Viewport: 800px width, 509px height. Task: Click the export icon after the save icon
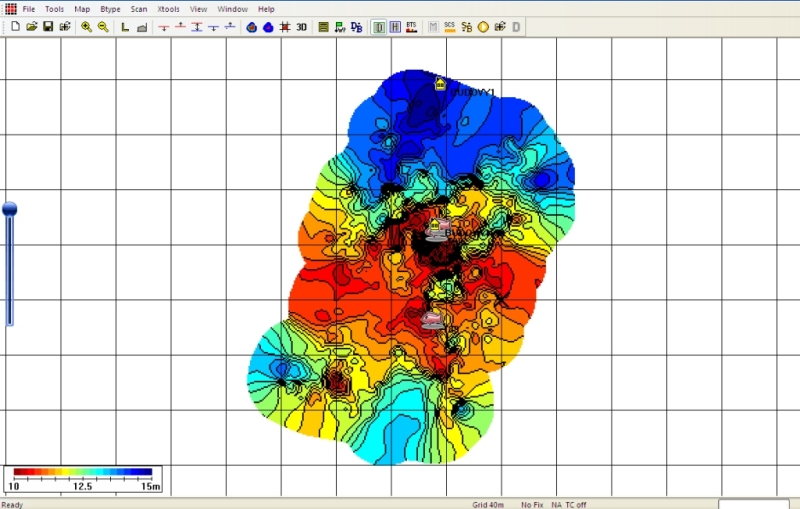coord(65,27)
